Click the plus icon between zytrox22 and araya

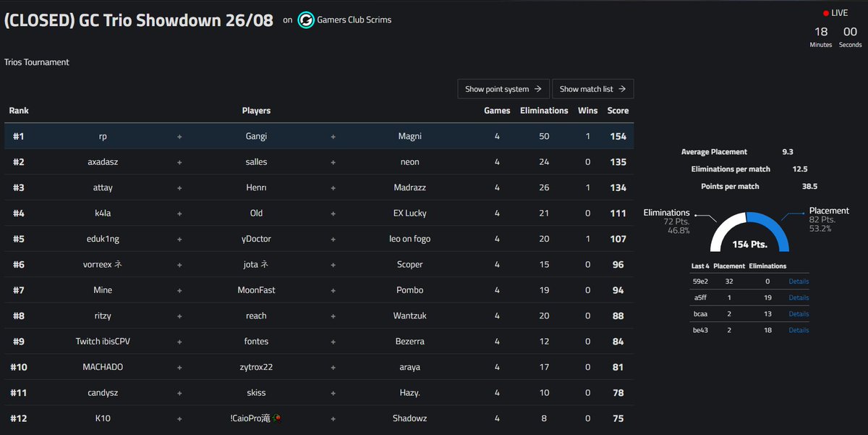pos(332,367)
